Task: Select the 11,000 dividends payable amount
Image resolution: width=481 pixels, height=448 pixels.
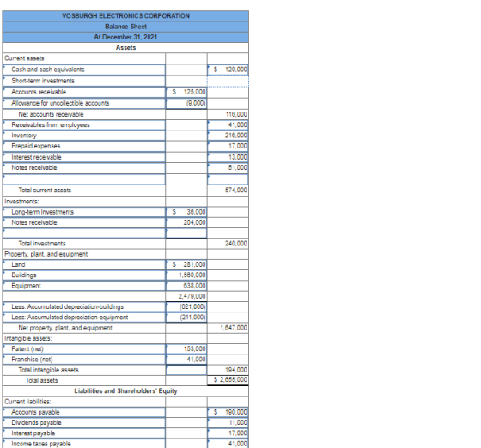Action: tap(228, 423)
